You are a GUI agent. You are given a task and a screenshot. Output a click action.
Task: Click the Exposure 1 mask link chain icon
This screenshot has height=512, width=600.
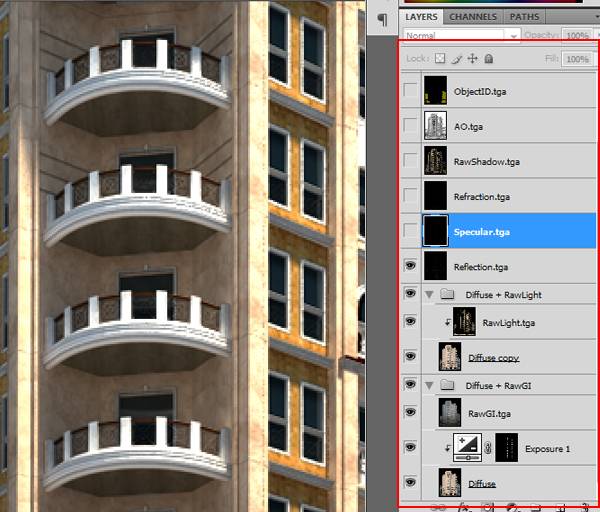(488, 449)
